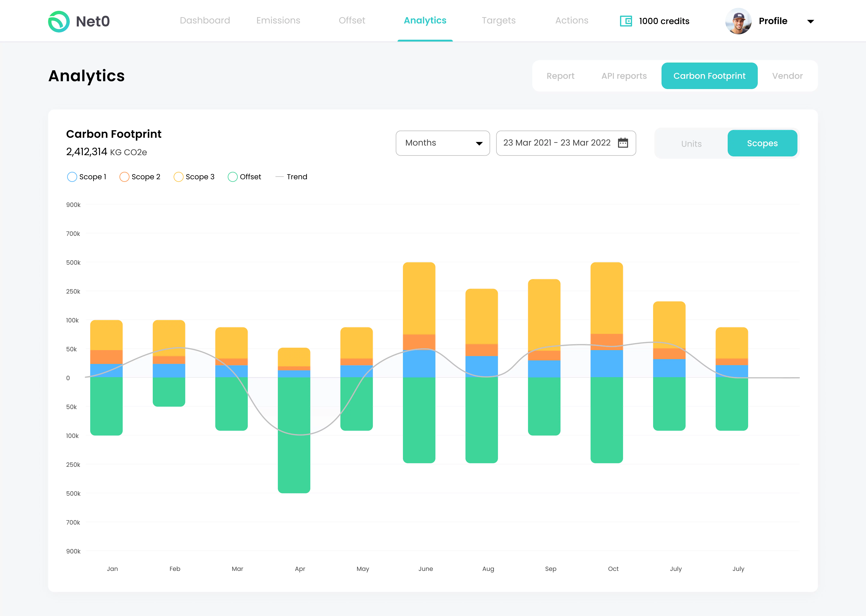Click the June axis label
866x616 pixels.
425,569
